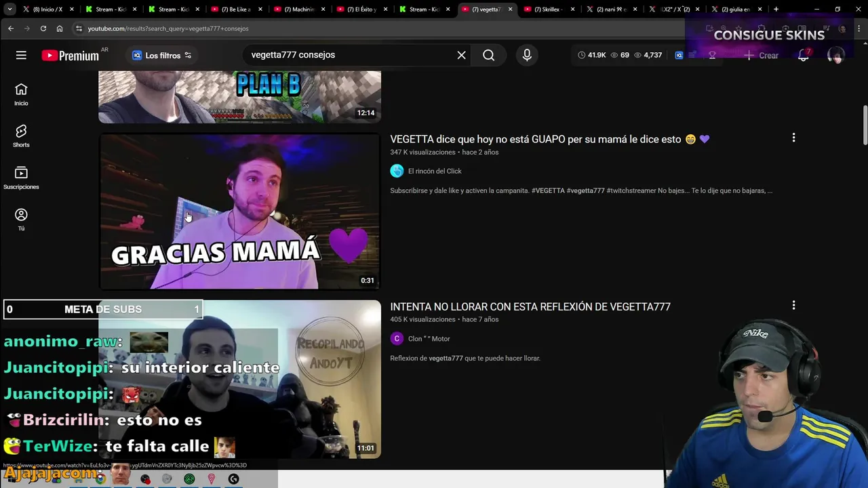
Task: Open the Clon Motor channel name
Action: point(429,338)
